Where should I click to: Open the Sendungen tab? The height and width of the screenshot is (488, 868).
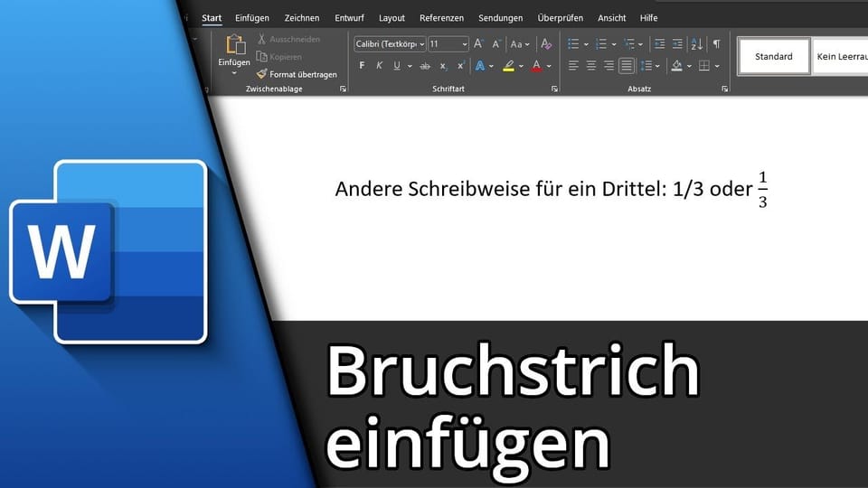coord(500,18)
